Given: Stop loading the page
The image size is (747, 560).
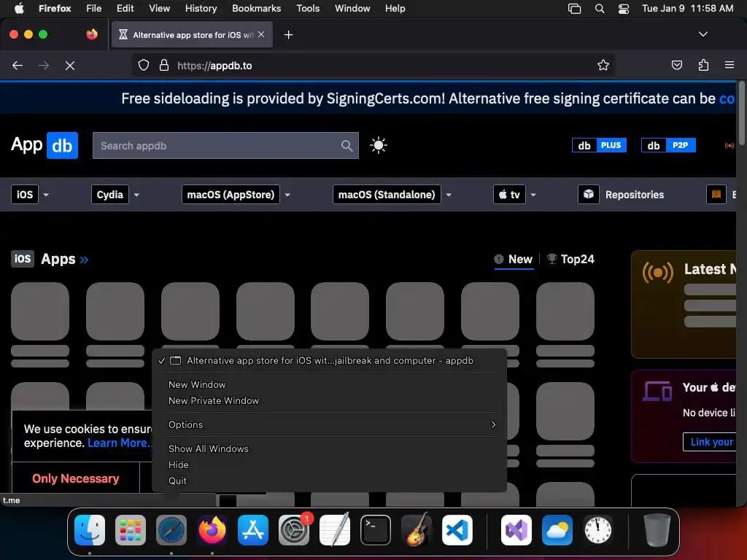Looking at the screenshot, I should 70,66.
